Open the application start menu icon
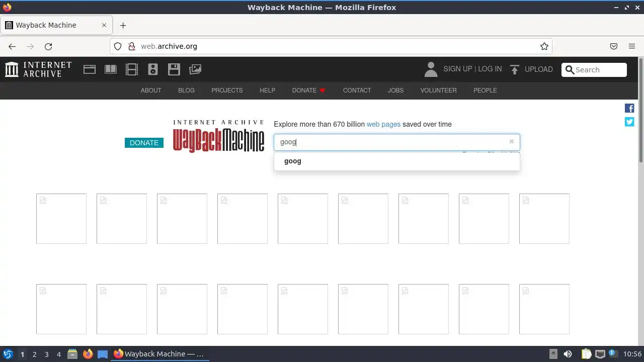This screenshot has height=362, width=644. click(x=8, y=354)
